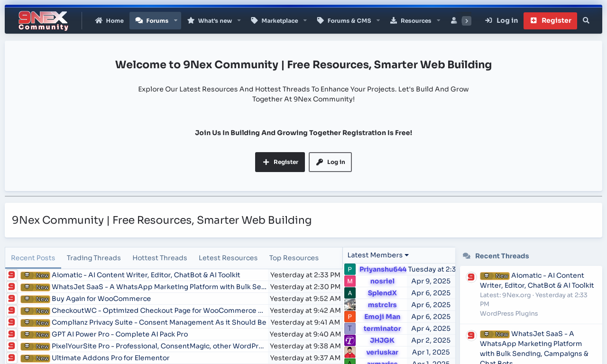This screenshot has width=607, height=364.
Task: Click orange P avatar of Emoji Man
Action: tap(350, 317)
